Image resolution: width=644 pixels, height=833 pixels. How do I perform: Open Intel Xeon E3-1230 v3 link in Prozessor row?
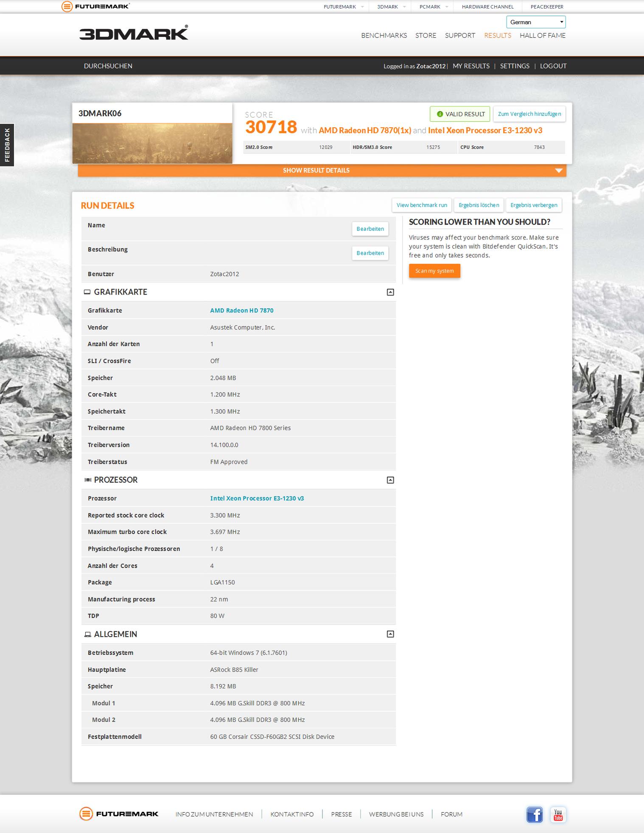pyautogui.click(x=257, y=498)
